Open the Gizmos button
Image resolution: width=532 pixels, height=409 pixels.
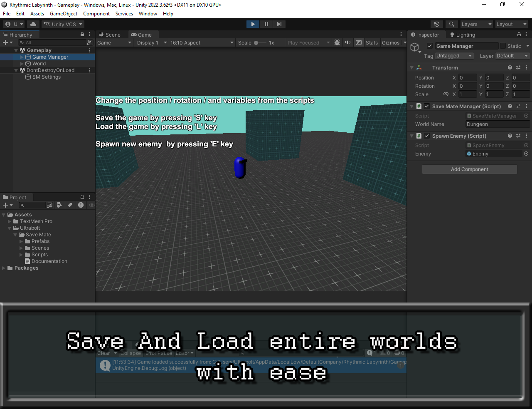pos(391,42)
